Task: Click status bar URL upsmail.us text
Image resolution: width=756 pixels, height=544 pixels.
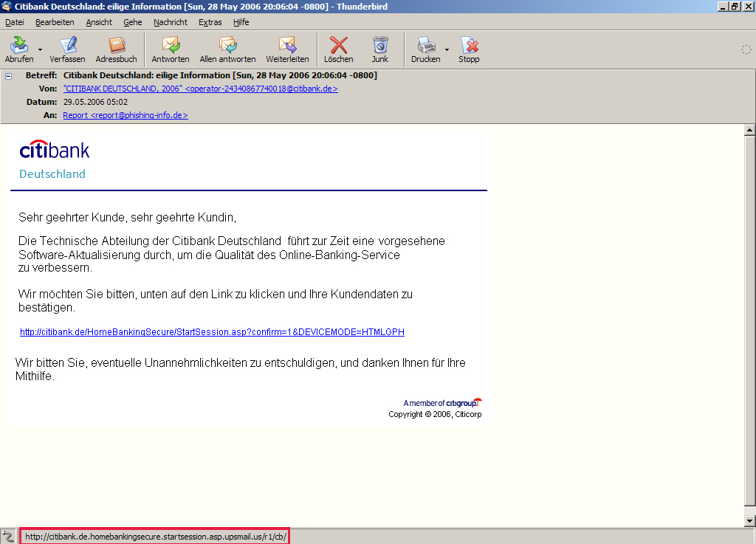Action: coord(156,537)
